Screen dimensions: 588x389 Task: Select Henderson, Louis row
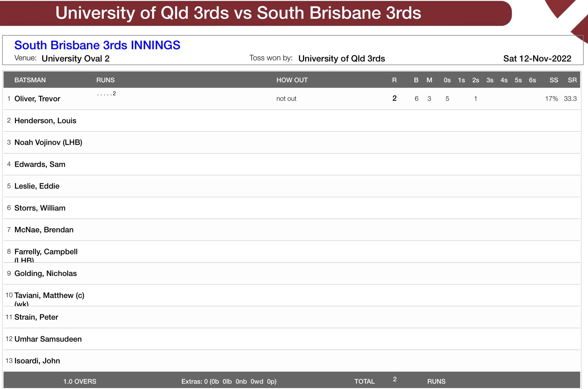pos(45,121)
